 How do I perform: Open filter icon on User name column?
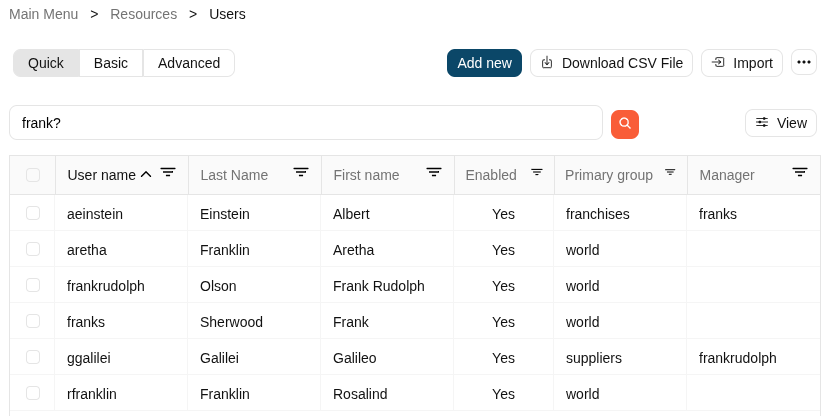pyautogui.click(x=168, y=173)
